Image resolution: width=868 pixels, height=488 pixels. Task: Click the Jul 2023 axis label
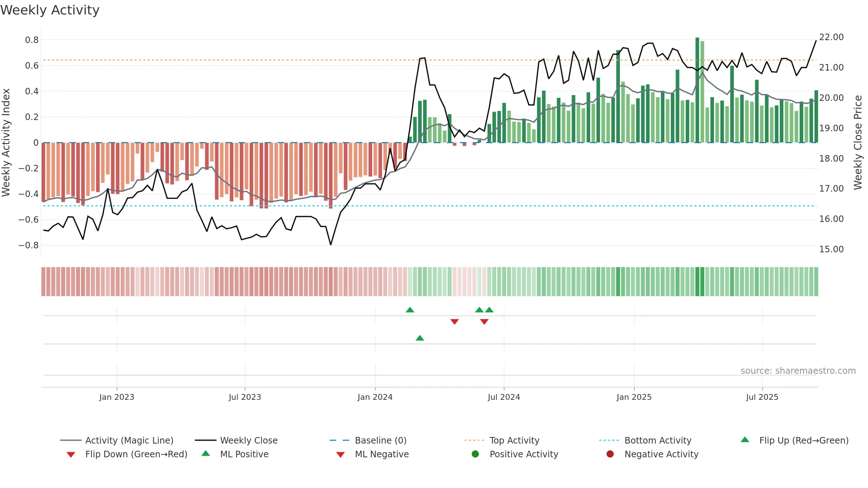click(245, 397)
